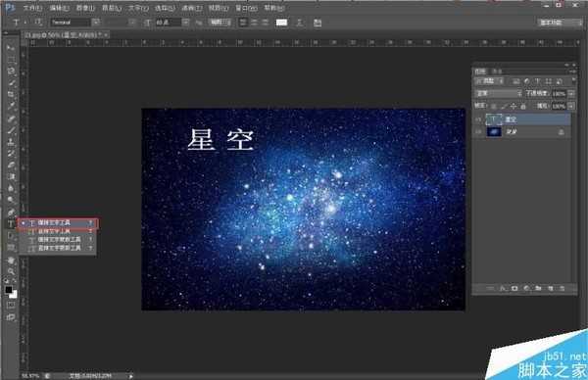The height and width of the screenshot is (380, 588).
Task: Select the Eraser tool
Action: pos(11,165)
